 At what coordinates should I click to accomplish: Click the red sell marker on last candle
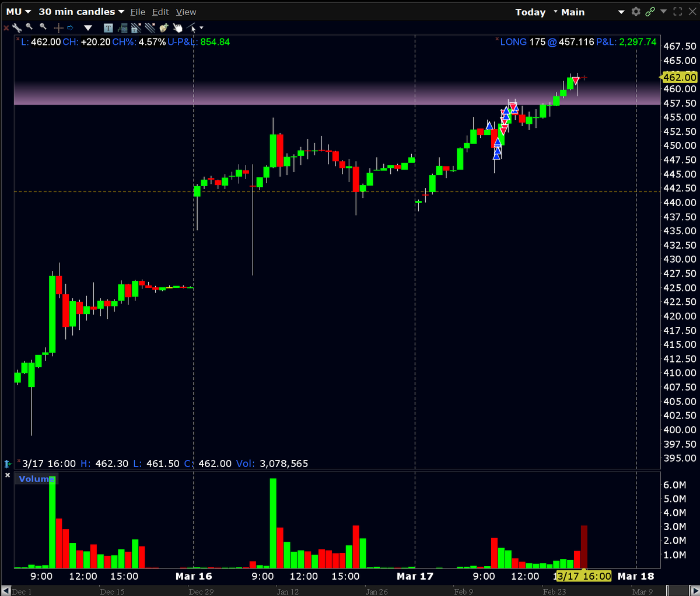tap(576, 80)
